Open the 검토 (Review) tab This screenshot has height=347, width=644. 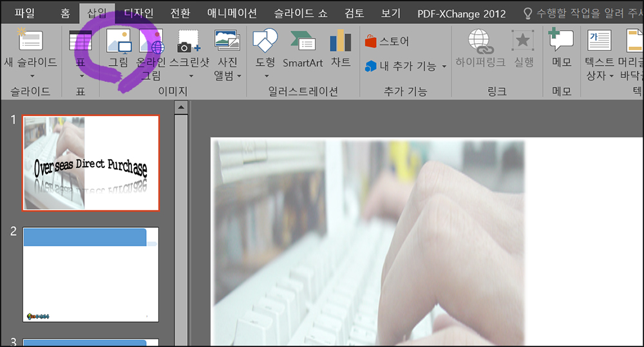coord(354,13)
